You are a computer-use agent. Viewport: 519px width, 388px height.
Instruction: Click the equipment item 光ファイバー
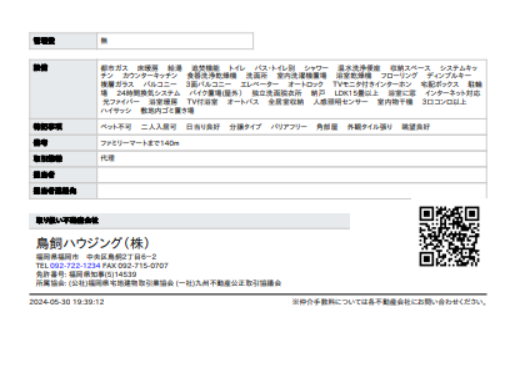[121, 102]
